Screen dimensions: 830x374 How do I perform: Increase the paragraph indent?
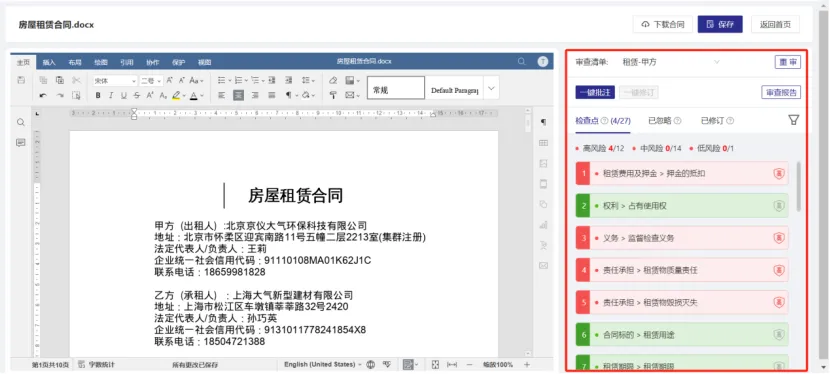point(288,80)
